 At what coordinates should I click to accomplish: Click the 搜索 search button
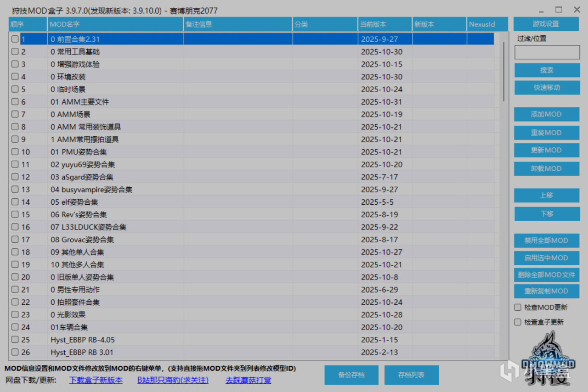547,70
